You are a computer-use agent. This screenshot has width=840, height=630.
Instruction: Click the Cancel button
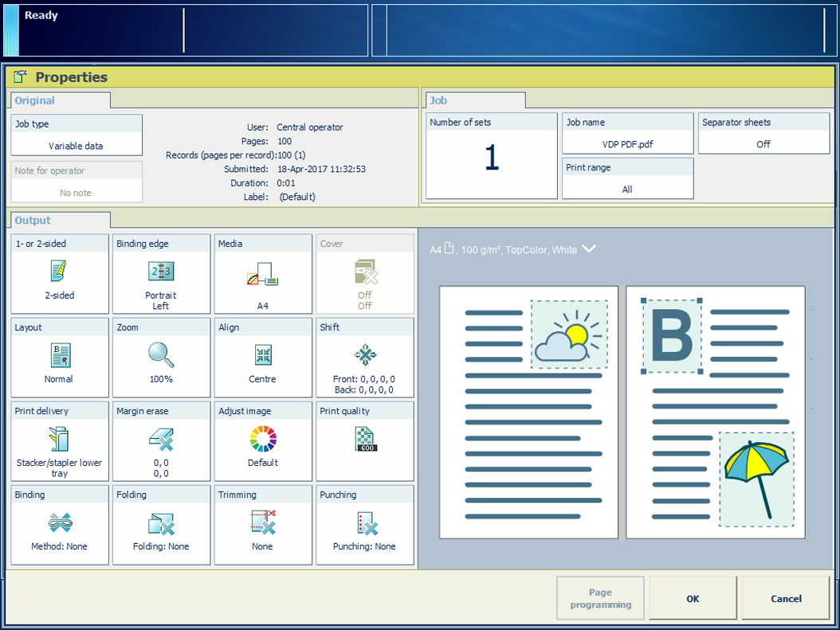786,598
